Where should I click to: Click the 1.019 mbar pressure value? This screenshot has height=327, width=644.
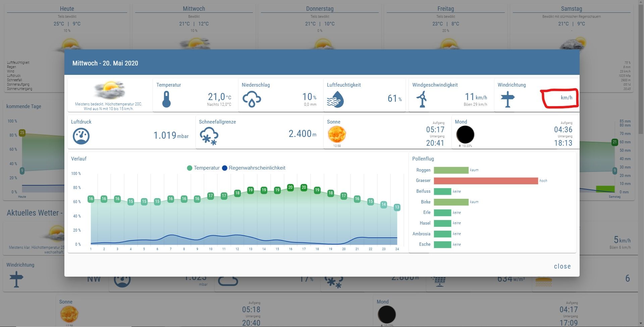coord(171,135)
